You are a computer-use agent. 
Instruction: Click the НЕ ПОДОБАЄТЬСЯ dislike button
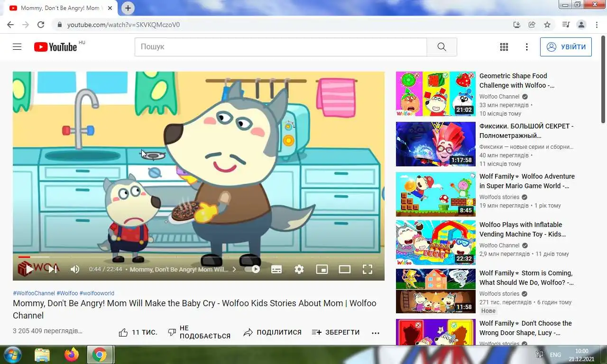pos(199,333)
